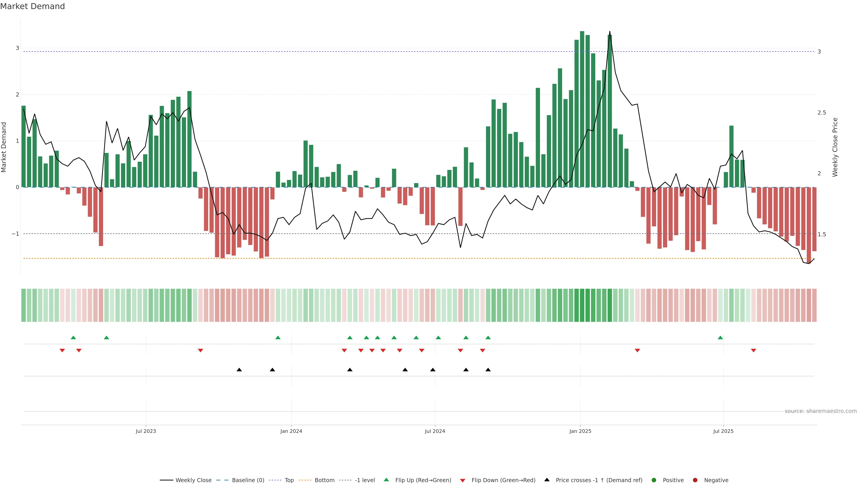Click the Weekly Close Price axis title
The width and height of the screenshot is (868, 488).
pos(835,147)
